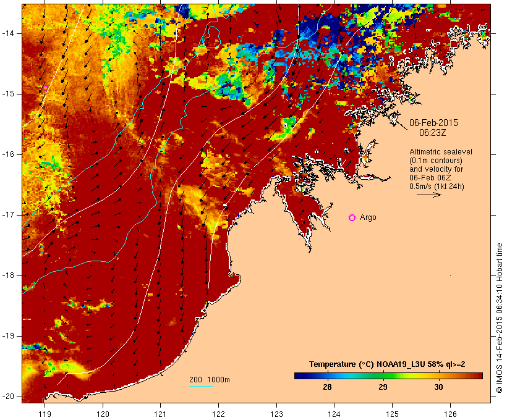Click the 'Altimetric sealevel' caption line
Image resolution: width=507 pixels, height=420 pixels.
click(x=441, y=152)
